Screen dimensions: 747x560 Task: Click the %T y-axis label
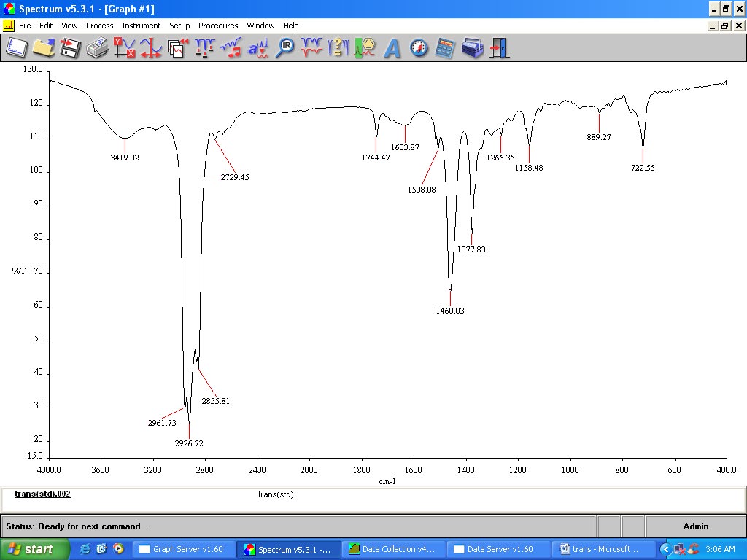pos(18,271)
